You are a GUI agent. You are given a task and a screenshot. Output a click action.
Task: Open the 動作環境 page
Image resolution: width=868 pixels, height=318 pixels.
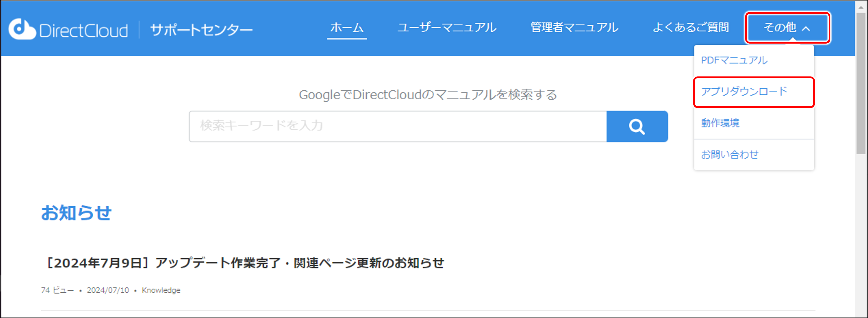(x=720, y=123)
